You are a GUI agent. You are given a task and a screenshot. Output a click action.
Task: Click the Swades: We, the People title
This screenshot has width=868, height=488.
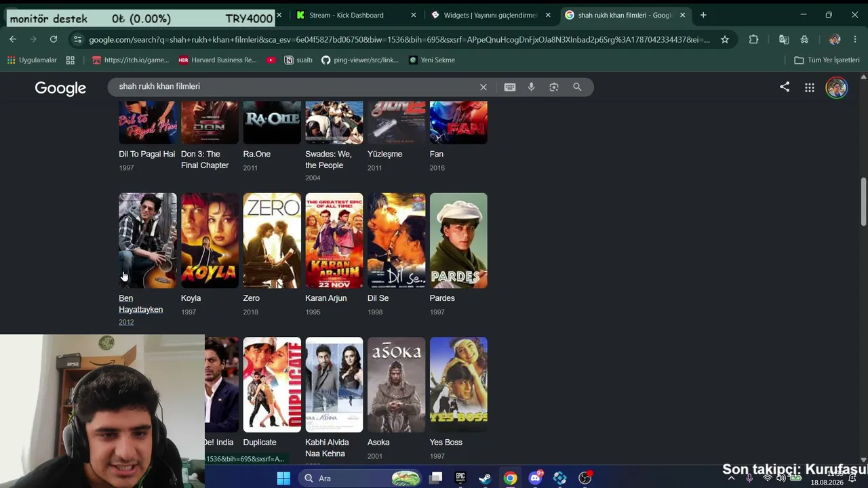coord(328,160)
